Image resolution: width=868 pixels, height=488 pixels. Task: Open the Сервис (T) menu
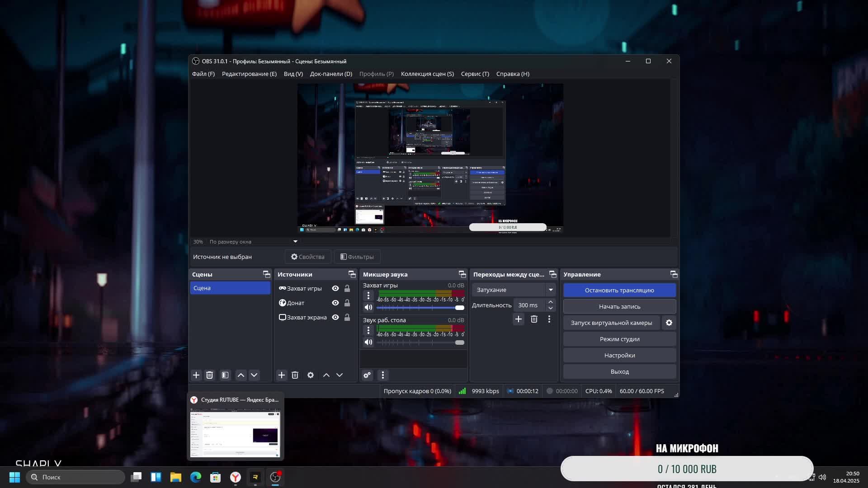(x=475, y=74)
